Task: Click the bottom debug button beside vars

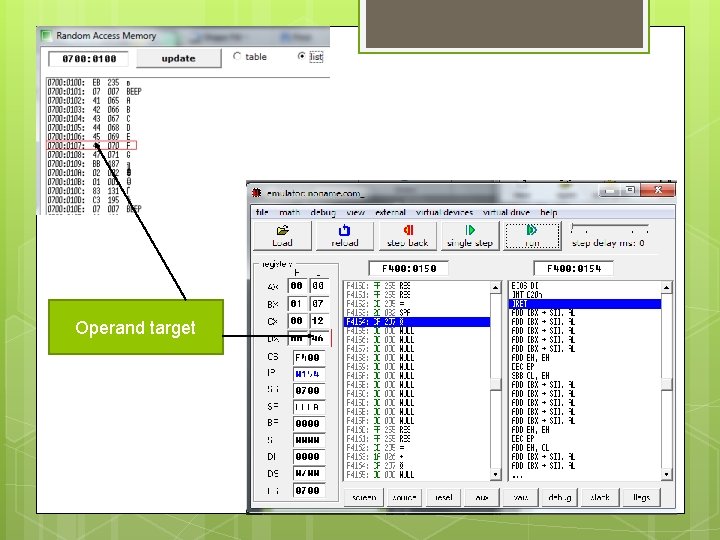Action: pos(559,497)
